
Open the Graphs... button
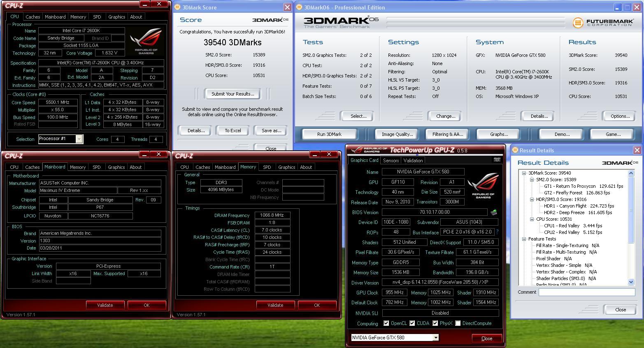[x=499, y=134]
